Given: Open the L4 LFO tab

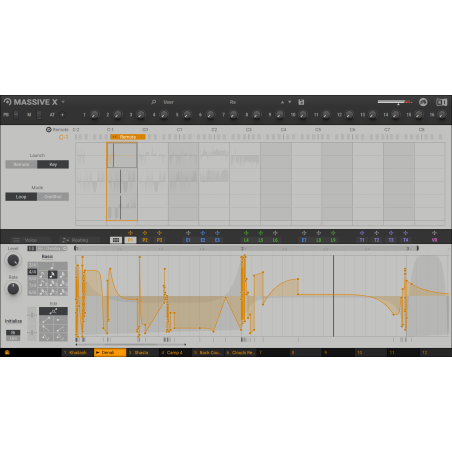Looking at the screenshot, I should point(246,240).
